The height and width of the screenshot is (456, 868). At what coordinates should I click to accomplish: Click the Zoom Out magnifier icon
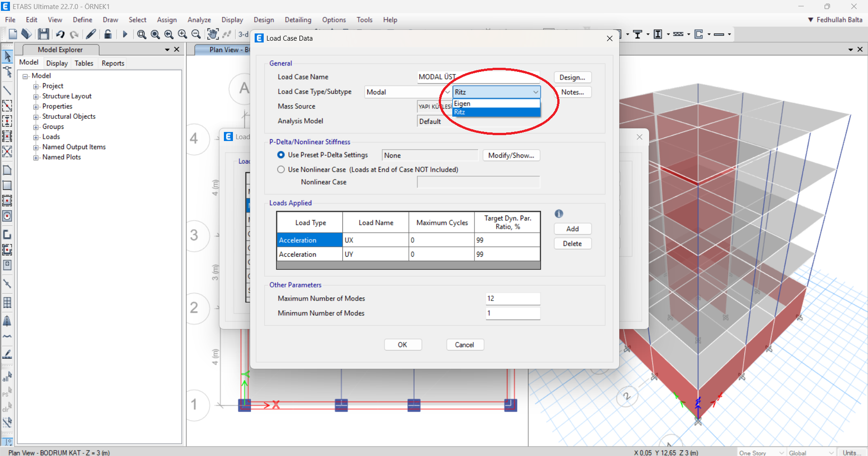coord(196,34)
